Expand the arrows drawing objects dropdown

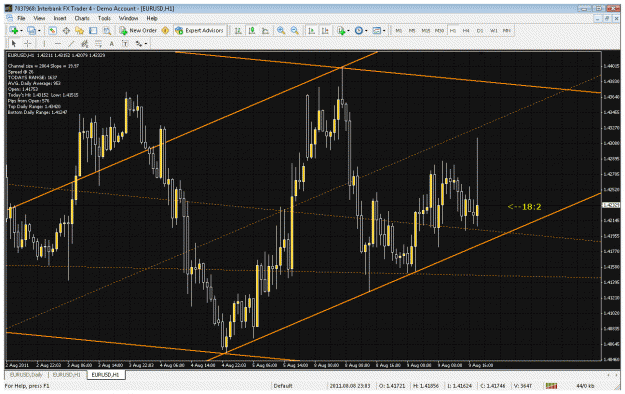146,44
